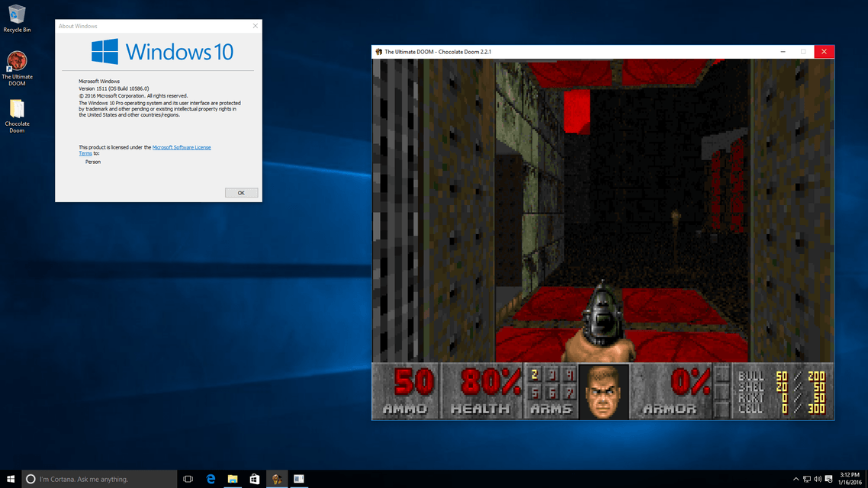The height and width of the screenshot is (488, 868).
Task: Open the Action Center notifications icon
Action: coord(829,479)
